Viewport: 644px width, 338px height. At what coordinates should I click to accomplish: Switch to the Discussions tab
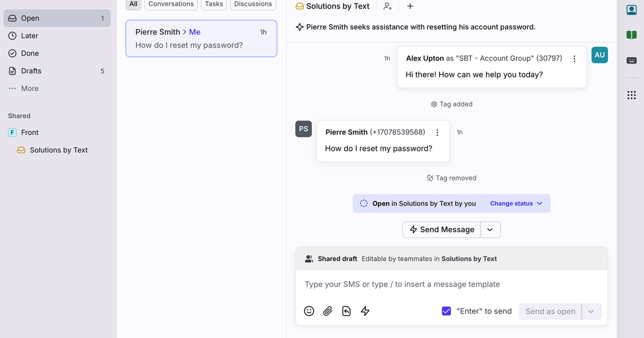[x=253, y=4]
